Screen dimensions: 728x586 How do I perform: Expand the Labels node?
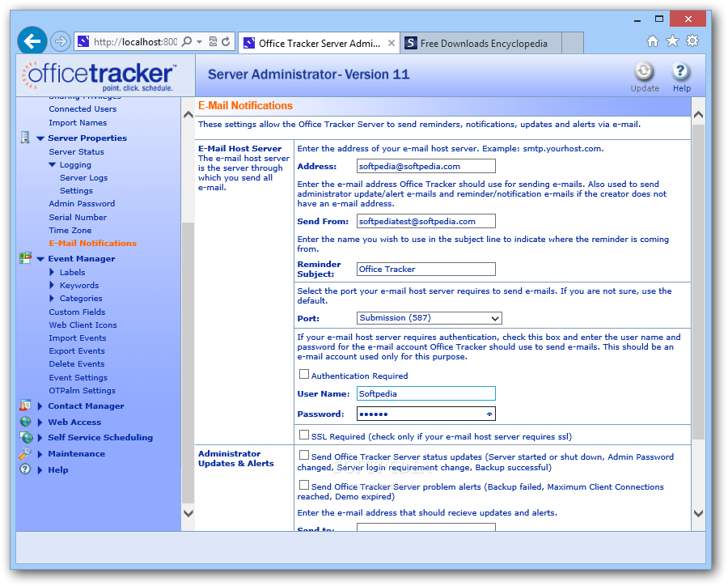point(52,272)
